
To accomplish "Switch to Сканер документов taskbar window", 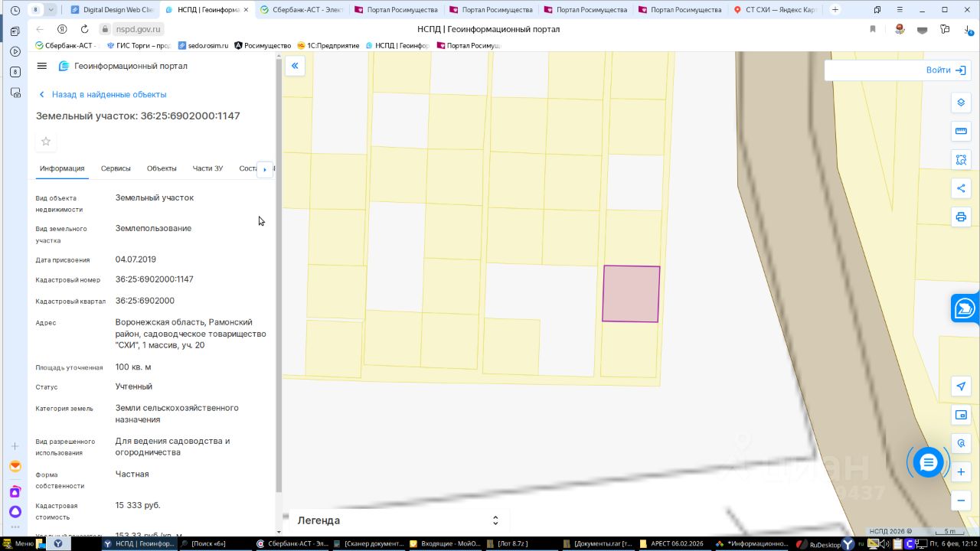I will click(369, 544).
